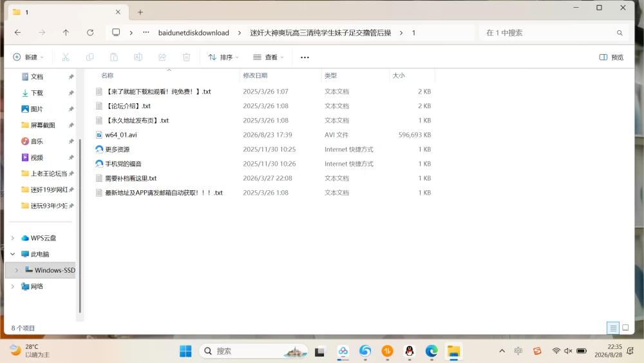Select 需要补档看这里.txt file
Image resolution: width=644 pixels, height=363 pixels.
click(x=131, y=179)
